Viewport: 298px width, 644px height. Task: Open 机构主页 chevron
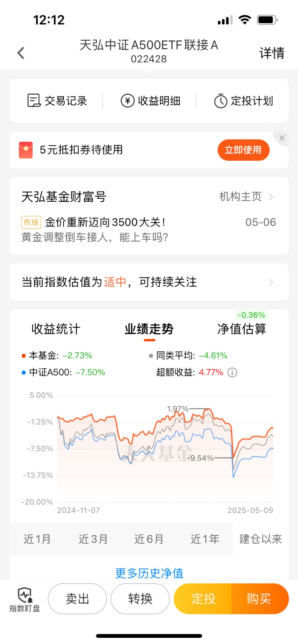[271, 197]
